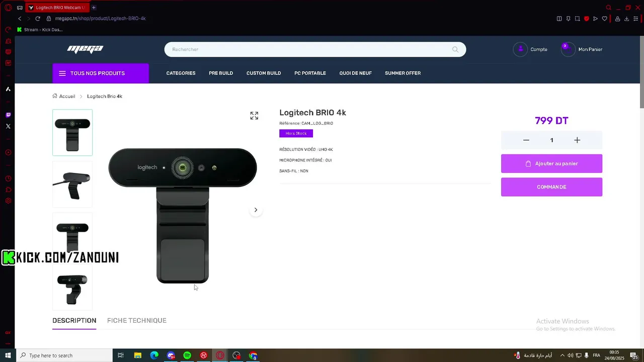The image size is (644, 362).
Task: Click the tab search magnifier icon
Action: pos(608,8)
